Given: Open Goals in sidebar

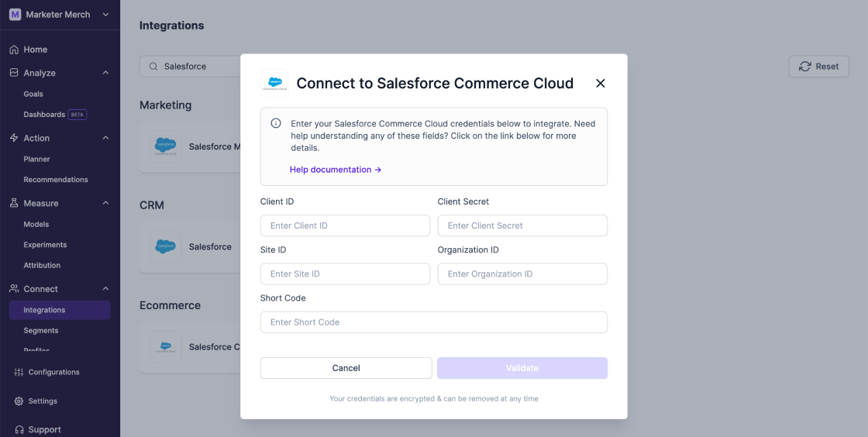Looking at the screenshot, I should click(33, 94).
